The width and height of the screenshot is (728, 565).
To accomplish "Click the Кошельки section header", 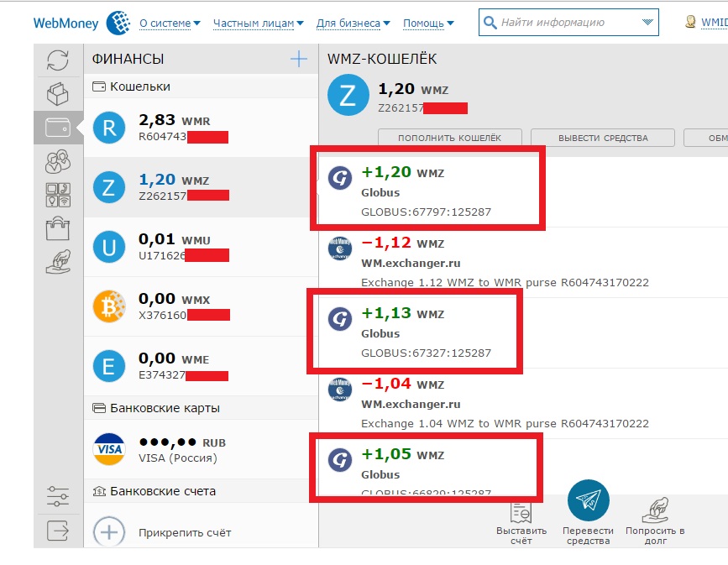I will [x=201, y=86].
